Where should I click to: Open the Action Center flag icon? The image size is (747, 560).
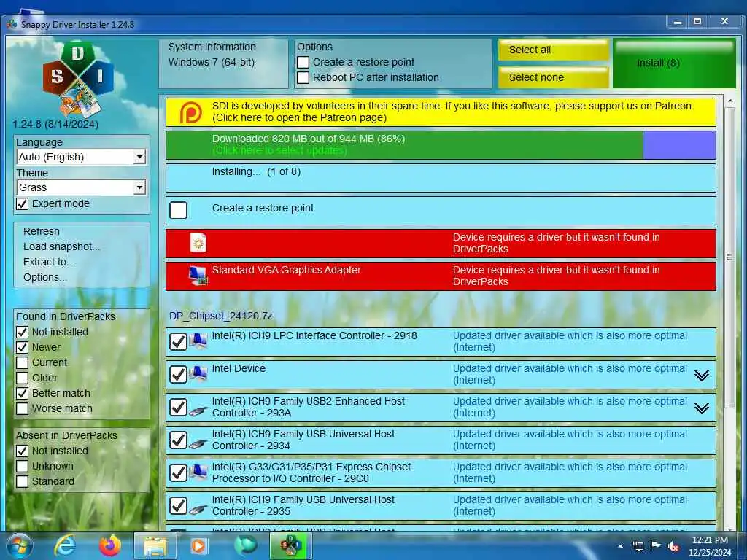[x=656, y=546]
